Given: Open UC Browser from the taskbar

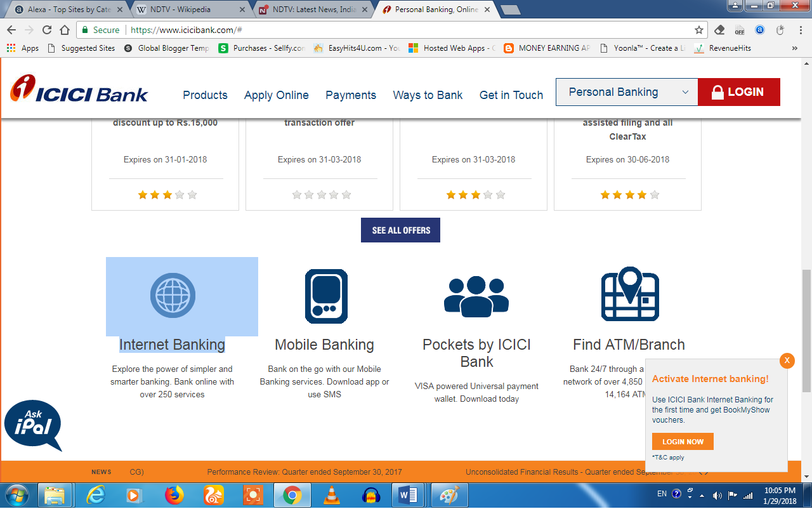Looking at the screenshot, I should (x=214, y=495).
